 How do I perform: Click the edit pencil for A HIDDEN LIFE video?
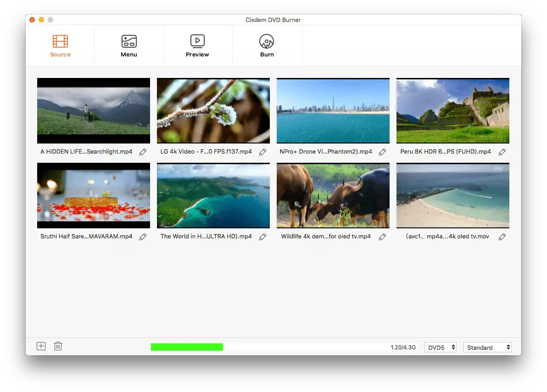point(143,152)
